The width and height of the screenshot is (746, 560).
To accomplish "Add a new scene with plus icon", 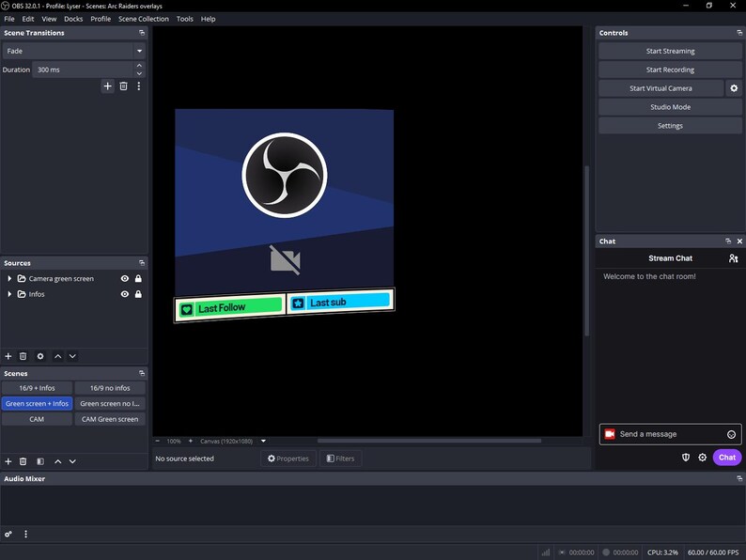I will (8, 461).
